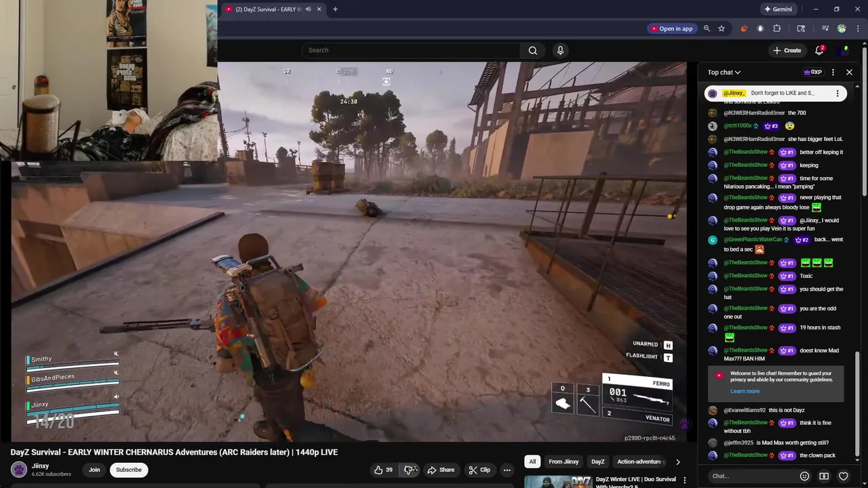Open the Chrome extensions puzzle icon

(777, 28)
